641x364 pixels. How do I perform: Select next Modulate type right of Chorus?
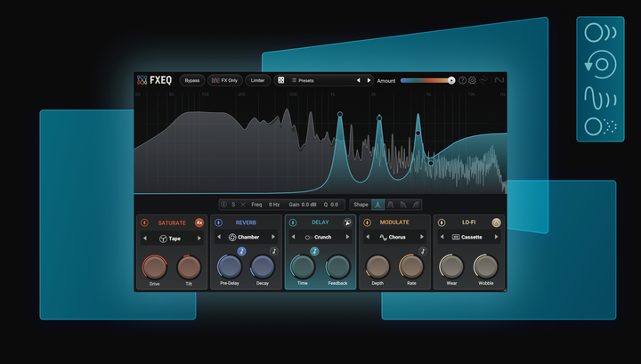[x=422, y=237]
